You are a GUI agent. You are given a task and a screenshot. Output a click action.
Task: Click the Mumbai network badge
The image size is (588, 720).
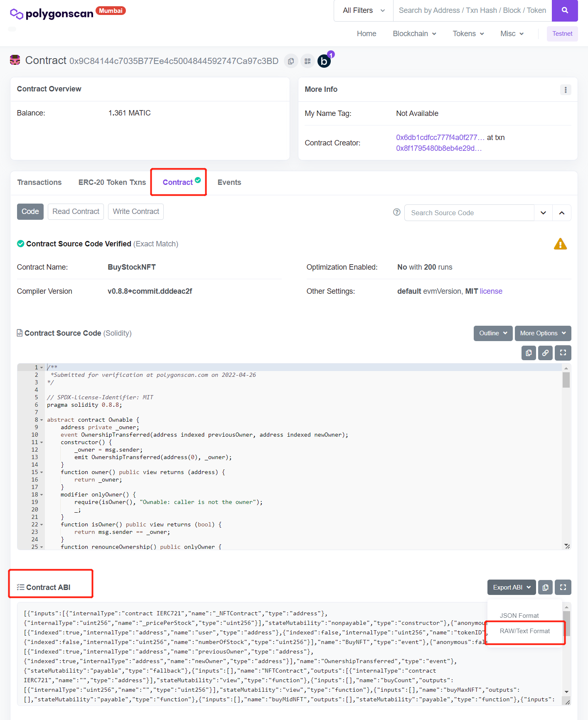pos(111,11)
